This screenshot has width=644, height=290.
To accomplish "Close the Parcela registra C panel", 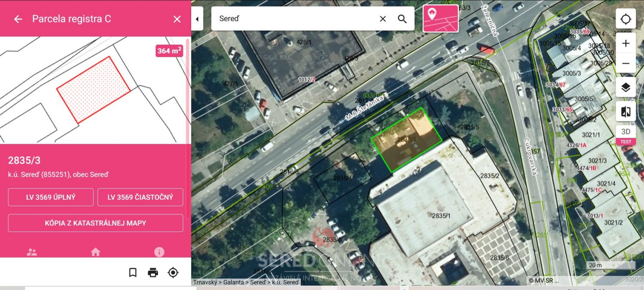I will click(x=177, y=19).
